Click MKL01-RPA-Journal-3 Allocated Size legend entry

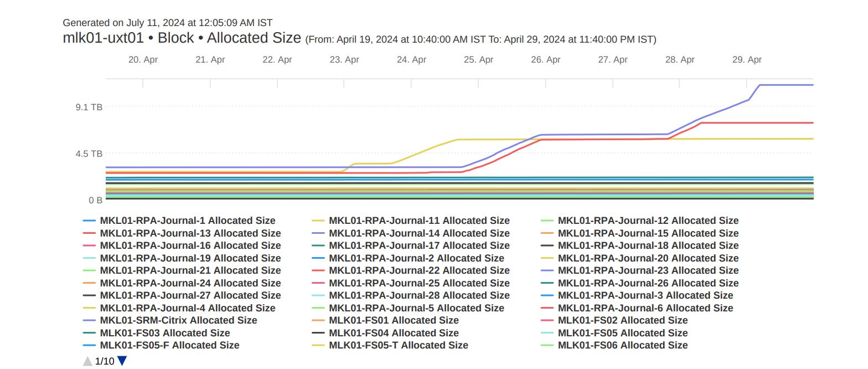click(645, 295)
